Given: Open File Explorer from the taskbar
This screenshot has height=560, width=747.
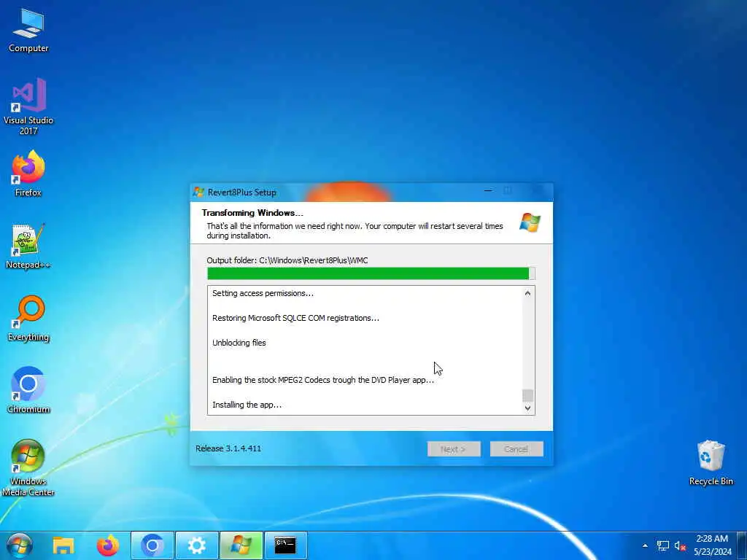Looking at the screenshot, I should (63, 545).
